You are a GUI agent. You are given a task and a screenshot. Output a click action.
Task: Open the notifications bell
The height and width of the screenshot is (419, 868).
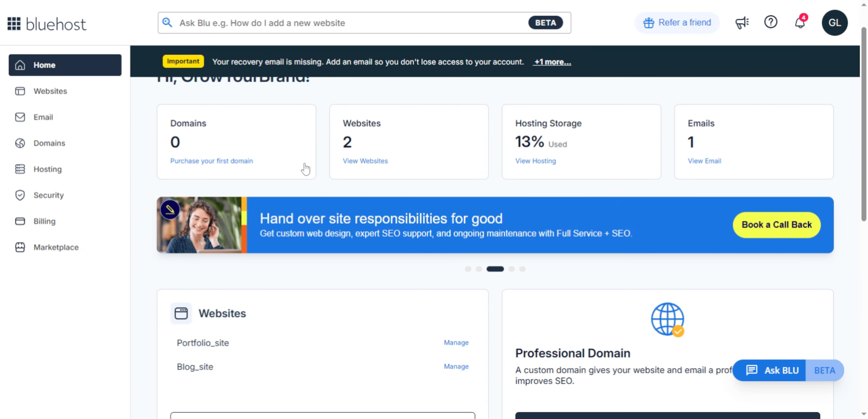point(799,22)
